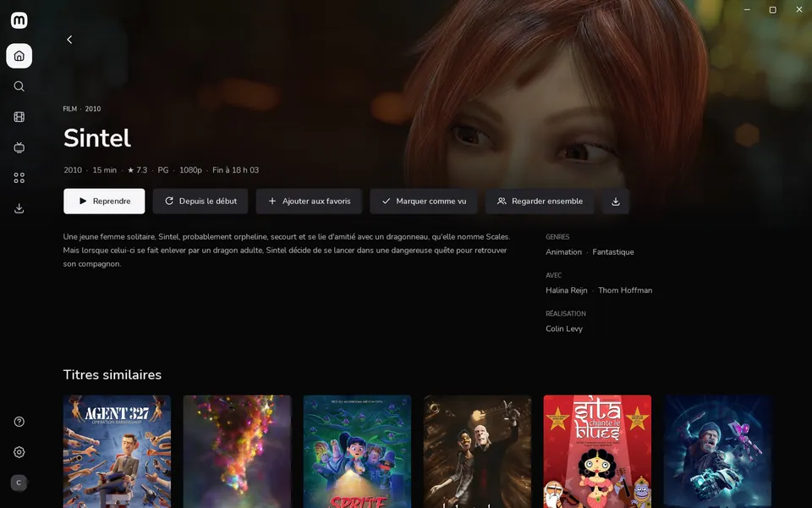The image size is (812, 508).
Task: Open the Settings gear icon
Action: click(19, 452)
